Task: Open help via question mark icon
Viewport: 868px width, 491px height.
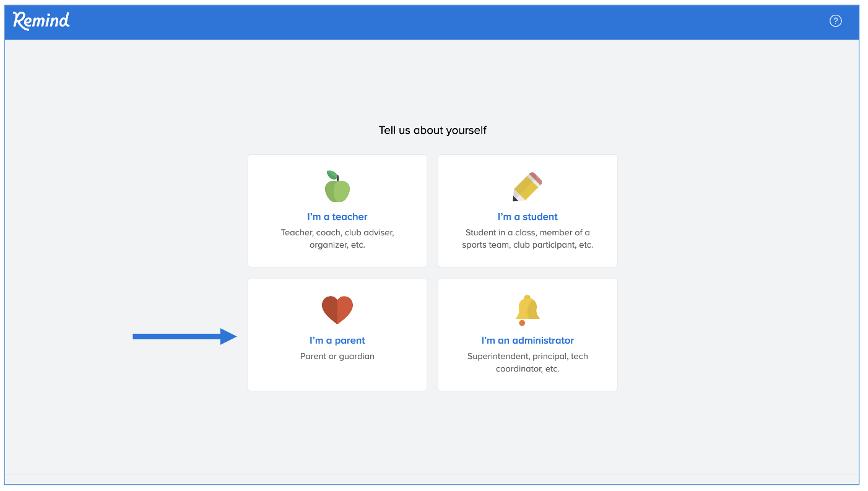Action: [835, 21]
